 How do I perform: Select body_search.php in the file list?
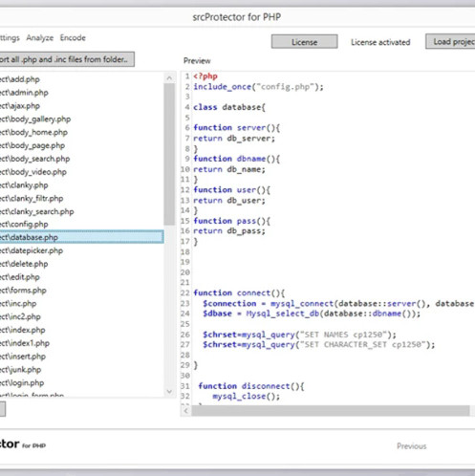click(82, 159)
